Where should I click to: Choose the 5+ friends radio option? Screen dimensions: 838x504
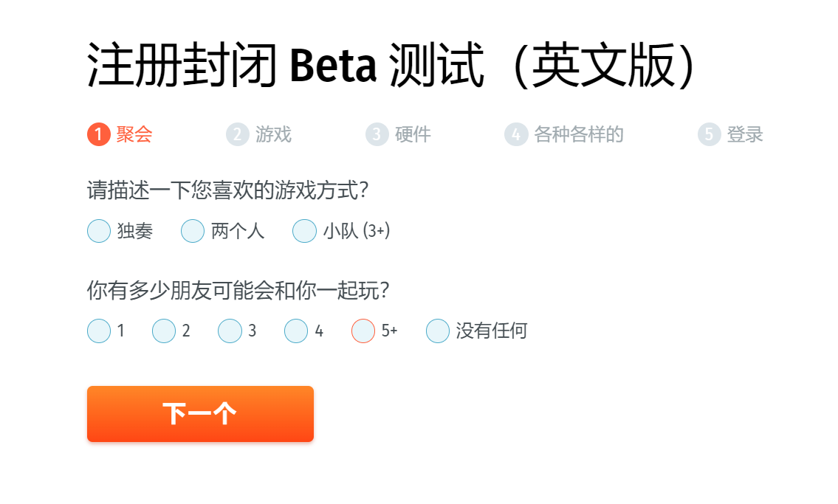(x=363, y=331)
